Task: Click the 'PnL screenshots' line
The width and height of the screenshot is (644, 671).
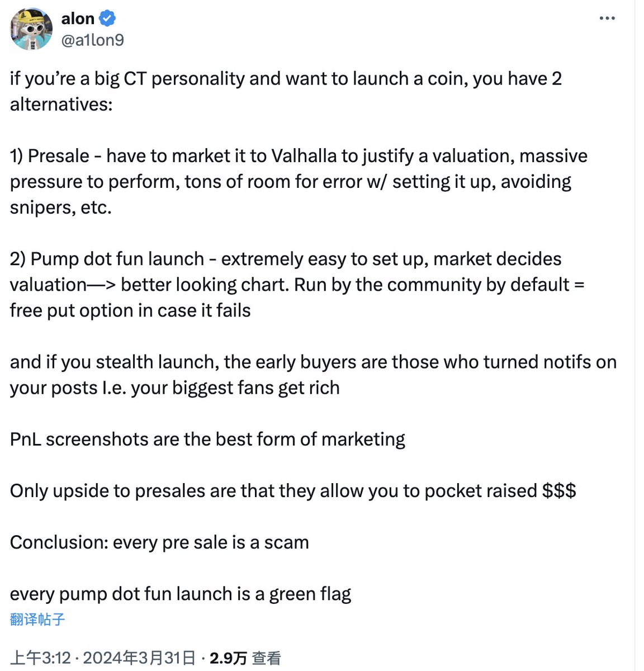Action: [207, 440]
